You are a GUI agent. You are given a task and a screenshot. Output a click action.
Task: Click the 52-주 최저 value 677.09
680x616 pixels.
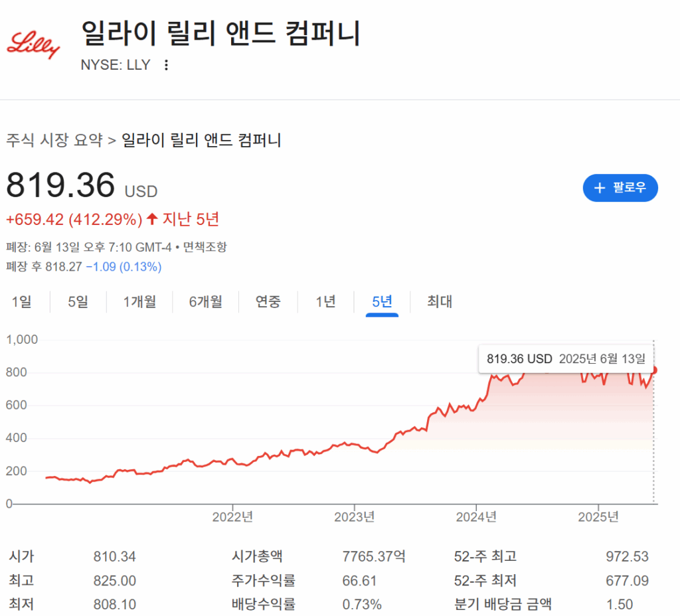pyautogui.click(x=627, y=580)
